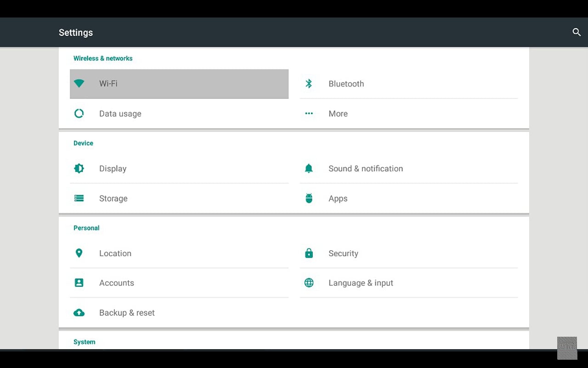Tap the Language & input globe icon
588x368 pixels.
(x=309, y=283)
